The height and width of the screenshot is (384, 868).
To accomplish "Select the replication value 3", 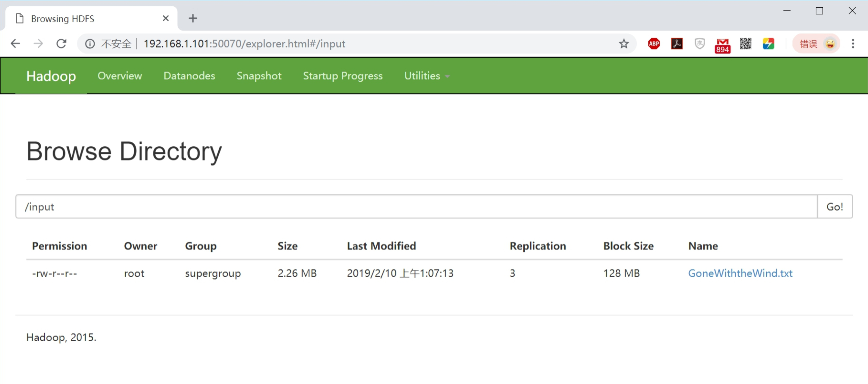I will (x=512, y=273).
